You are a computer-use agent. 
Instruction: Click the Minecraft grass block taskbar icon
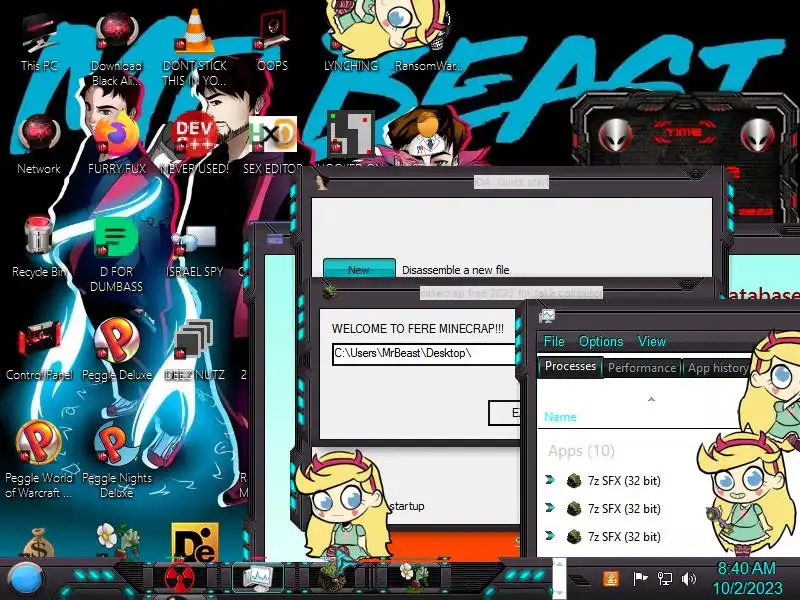coord(335,578)
